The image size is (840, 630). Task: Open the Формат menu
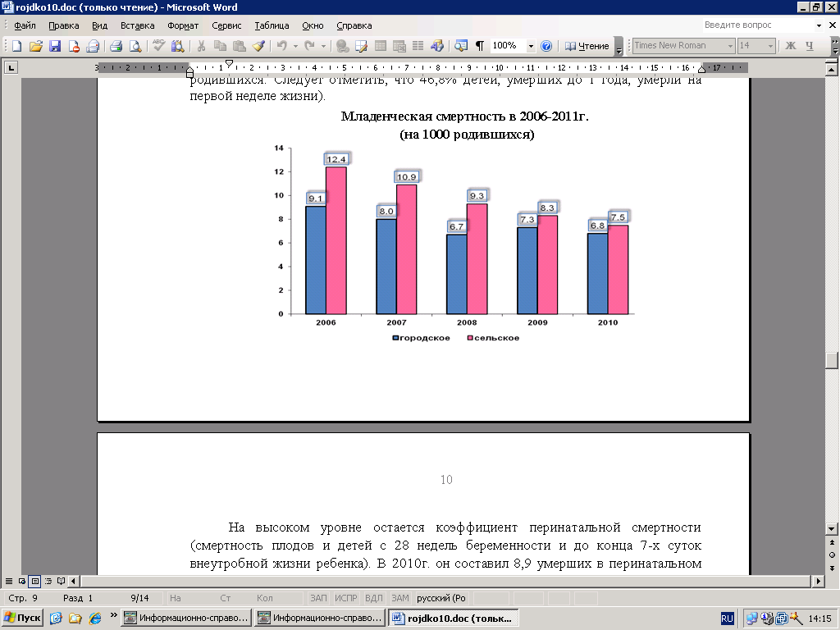183,25
